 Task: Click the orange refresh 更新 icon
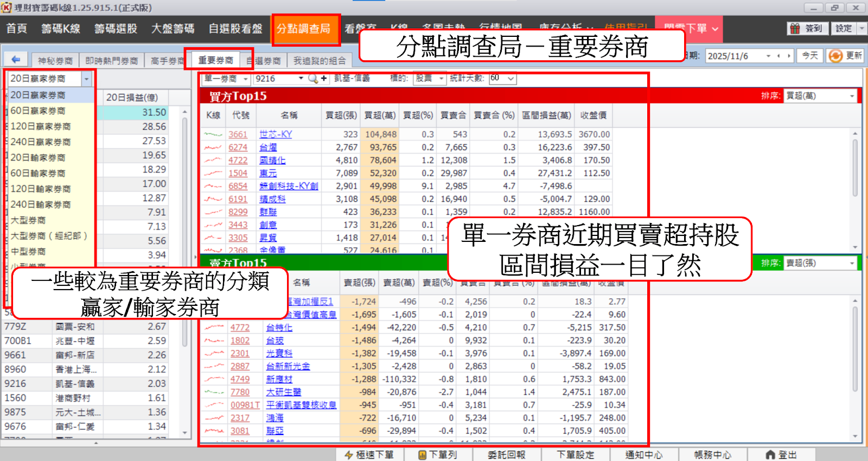tap(835, 56)
